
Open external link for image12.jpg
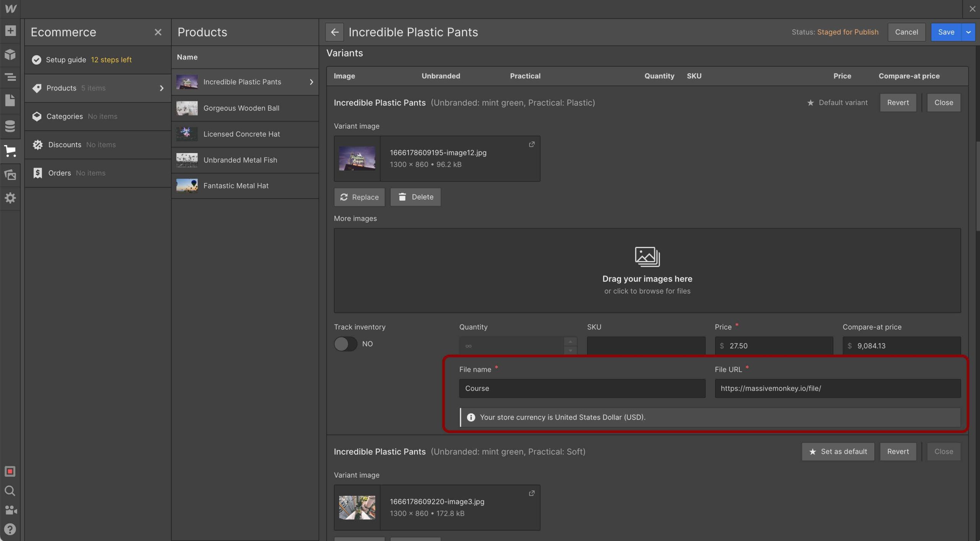pos(532,144)
